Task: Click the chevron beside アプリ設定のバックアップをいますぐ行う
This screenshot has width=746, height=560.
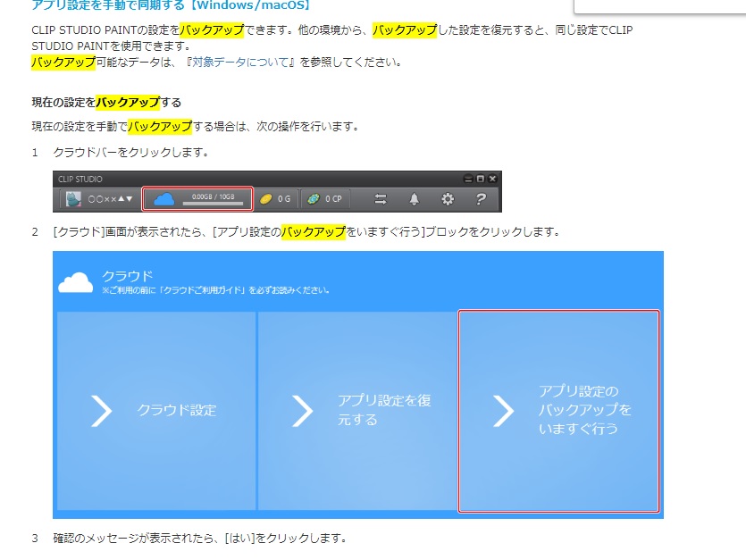Action: tap(503, 411)
